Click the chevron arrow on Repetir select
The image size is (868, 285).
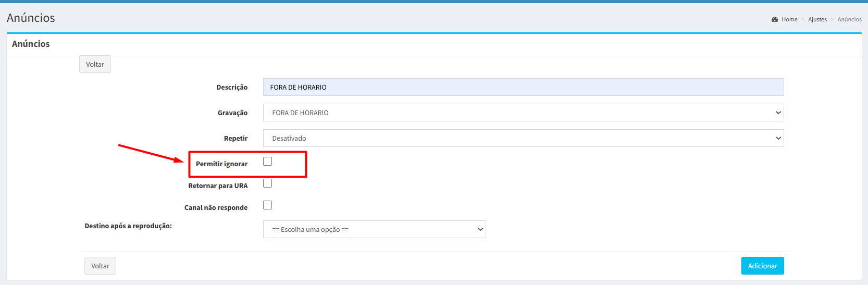coord(778,138)
